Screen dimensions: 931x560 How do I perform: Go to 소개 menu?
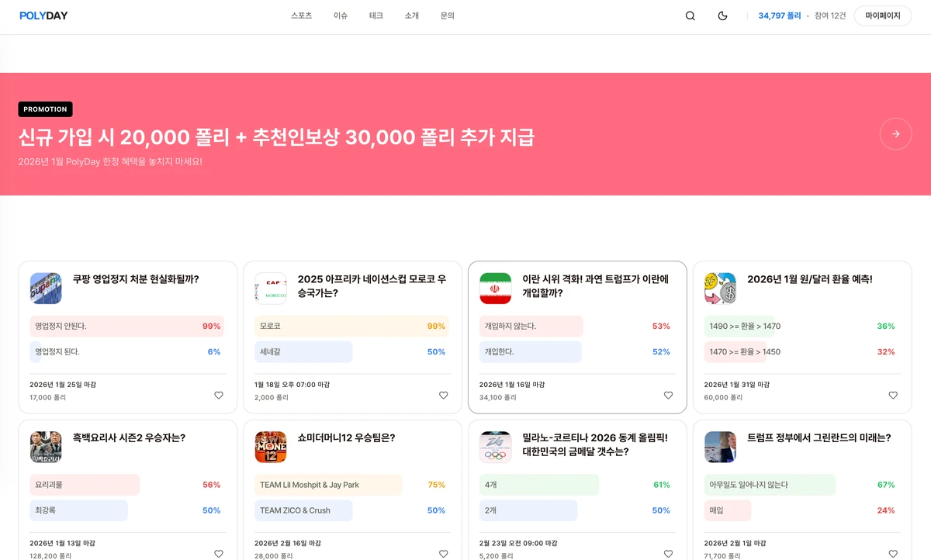[x=412, y=16]
